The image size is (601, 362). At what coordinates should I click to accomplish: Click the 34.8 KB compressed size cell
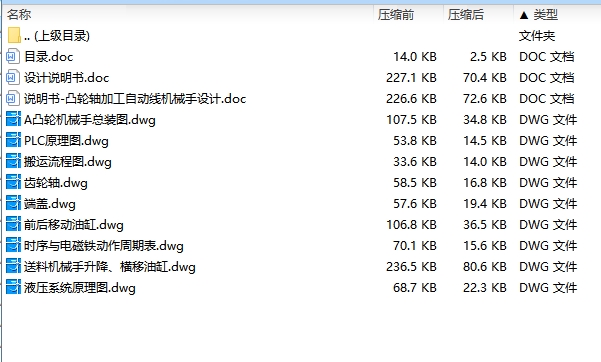click(485, 120)
